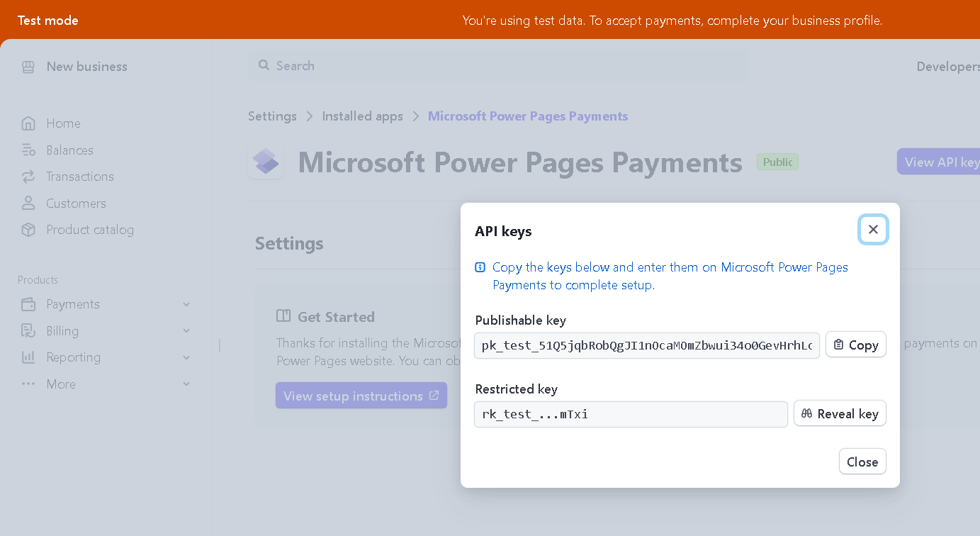Dismiss the API keys dialog with X
Image resolution: width=980 pixels, height=536 pixels.
(x=873, y=230)
